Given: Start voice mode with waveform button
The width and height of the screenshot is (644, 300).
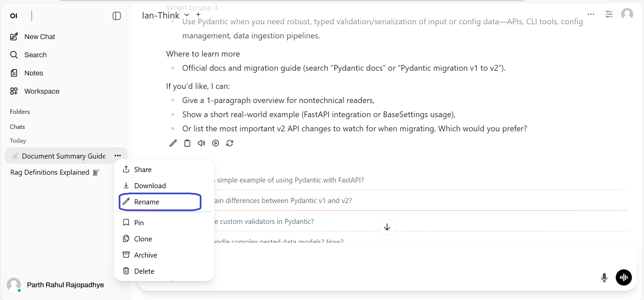Looking at the screenshot, I should coord(624,277).
